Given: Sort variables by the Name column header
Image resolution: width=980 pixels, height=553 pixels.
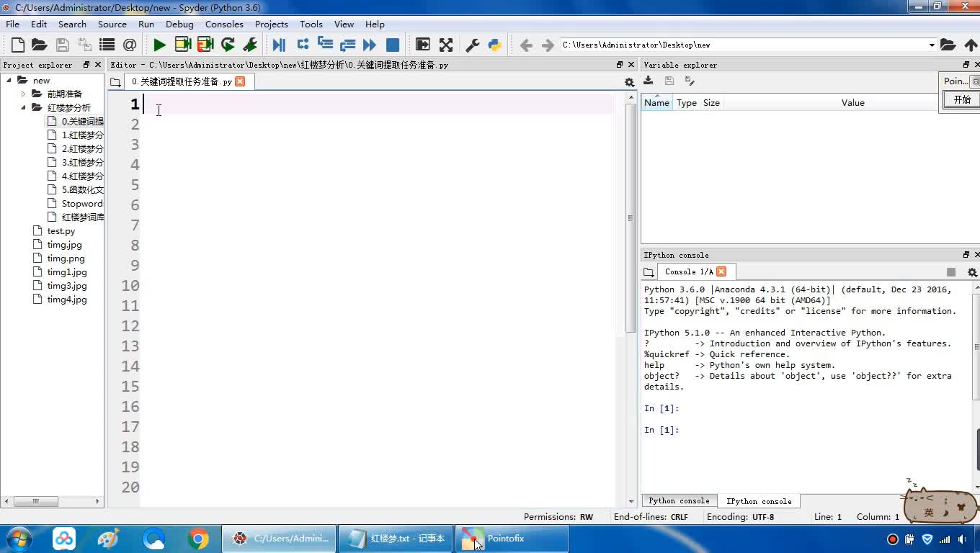Looking at the screenshot, I should (656, 103).
